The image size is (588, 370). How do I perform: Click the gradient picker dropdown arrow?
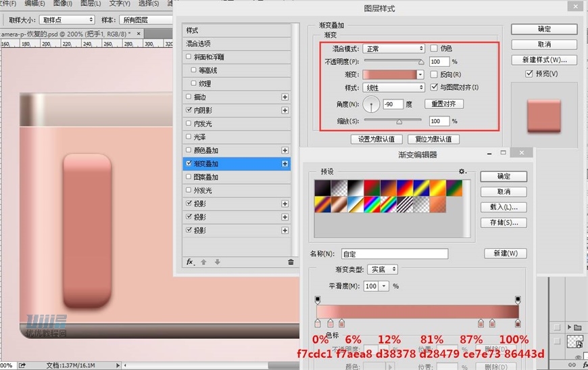(420, 74)
